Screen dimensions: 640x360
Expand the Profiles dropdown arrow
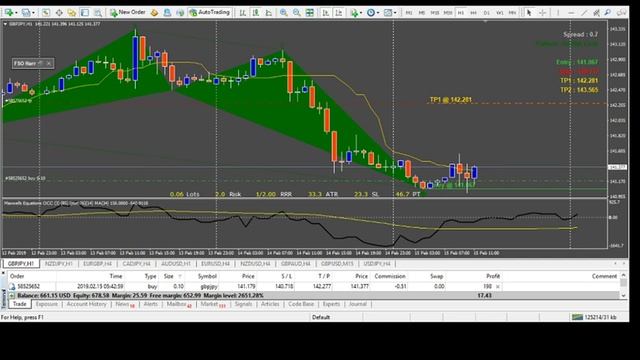[33, 13]
